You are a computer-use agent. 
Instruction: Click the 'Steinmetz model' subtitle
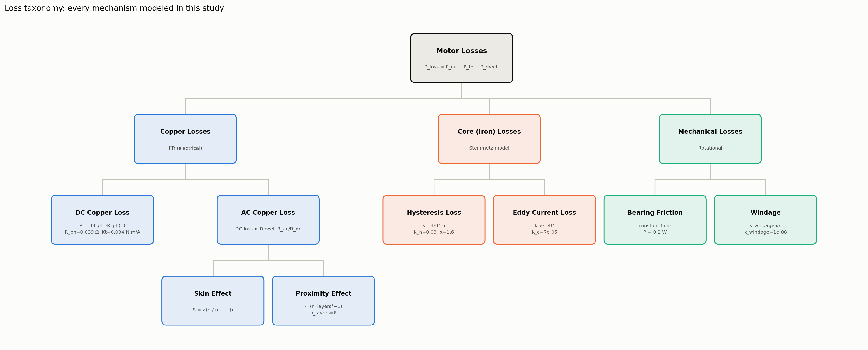click(489, 148)
